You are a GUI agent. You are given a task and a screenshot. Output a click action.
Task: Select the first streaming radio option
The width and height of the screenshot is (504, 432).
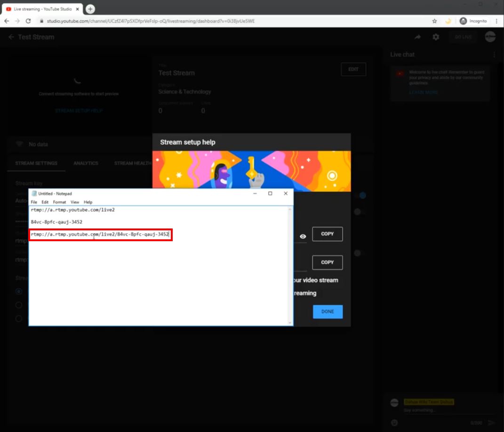[19, 291]
